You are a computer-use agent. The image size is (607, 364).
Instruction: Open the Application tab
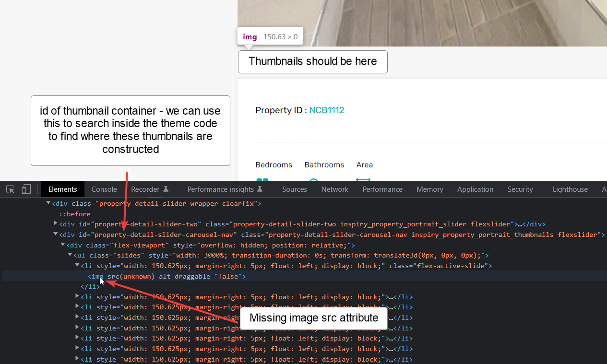pos(476,189)
